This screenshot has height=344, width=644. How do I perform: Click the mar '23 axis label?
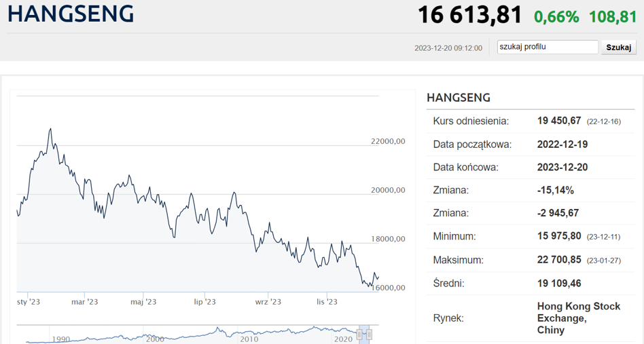pos(85,302)
